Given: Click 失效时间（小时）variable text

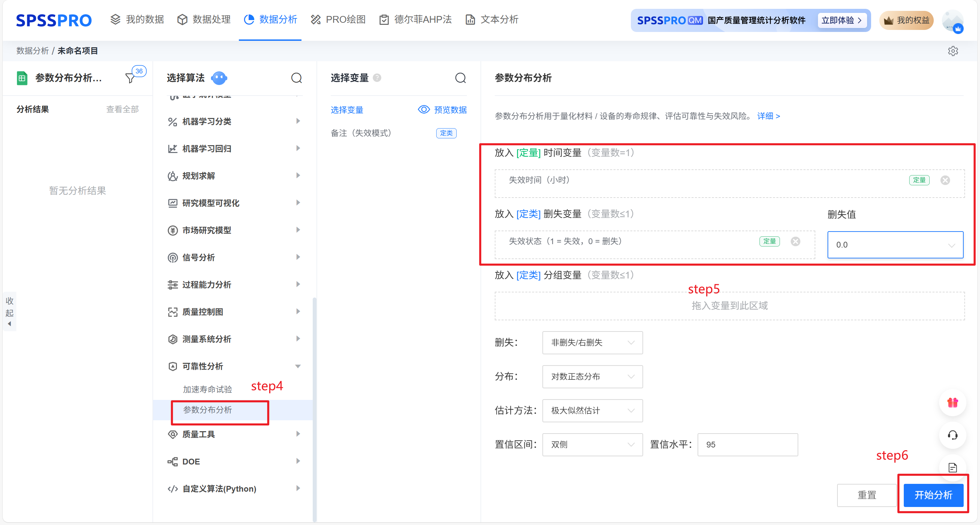Looking at the screenshot, I should [x=539, y=180].
